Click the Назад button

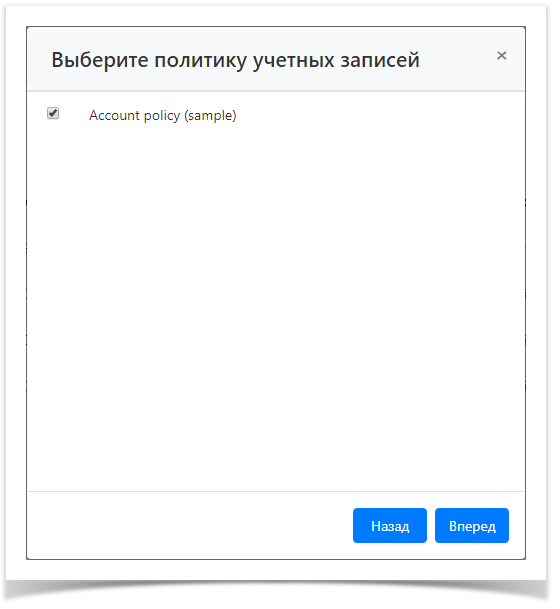390,525
